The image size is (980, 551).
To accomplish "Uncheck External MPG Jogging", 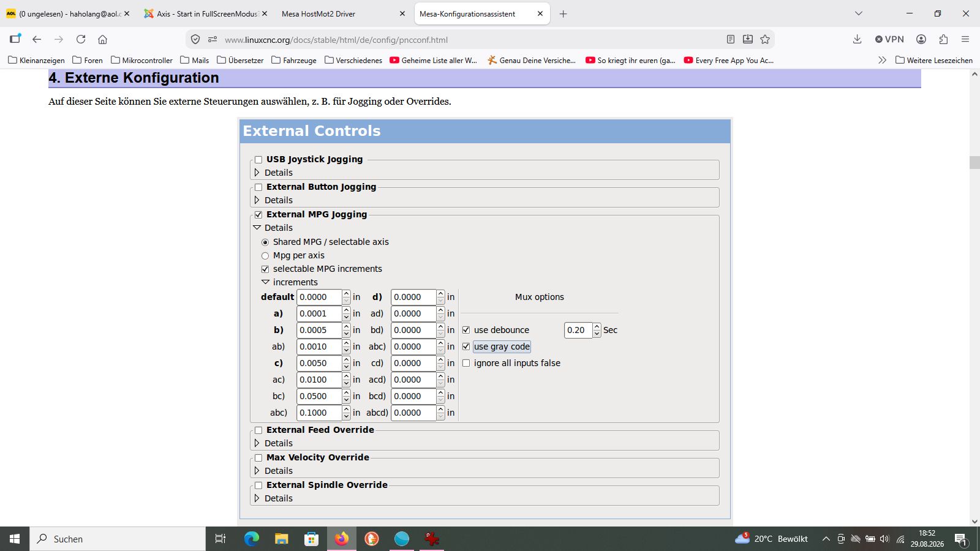I will 258,214.
